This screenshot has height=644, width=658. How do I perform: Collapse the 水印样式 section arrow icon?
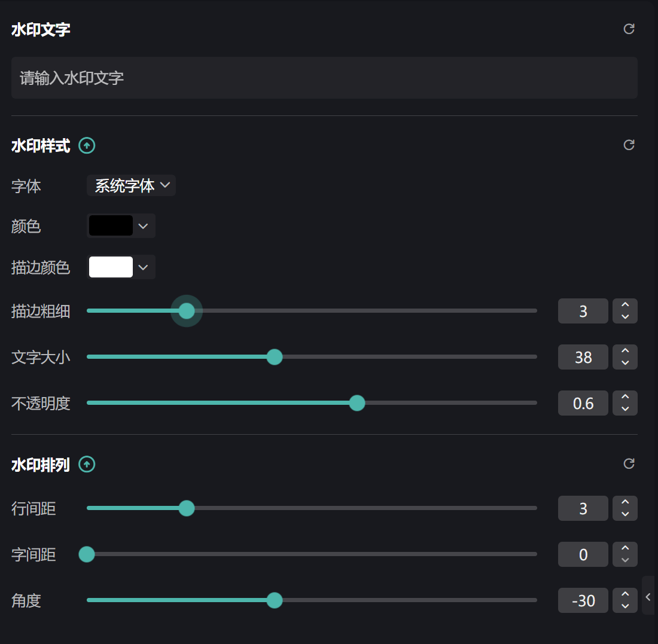87,145
